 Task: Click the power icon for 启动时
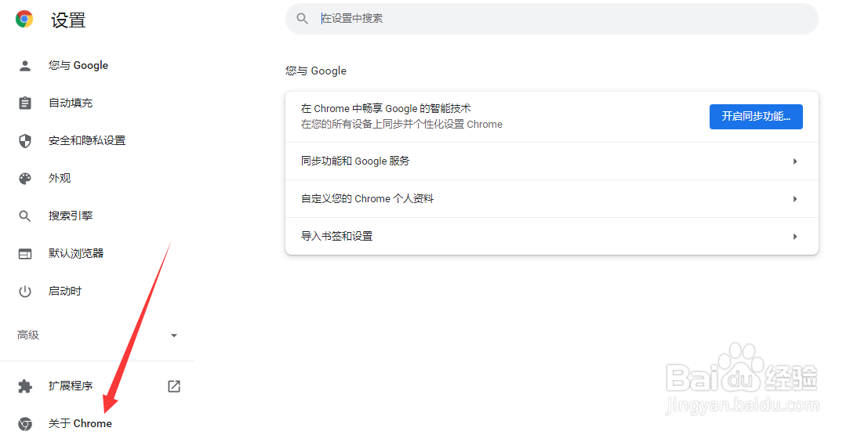25,291
